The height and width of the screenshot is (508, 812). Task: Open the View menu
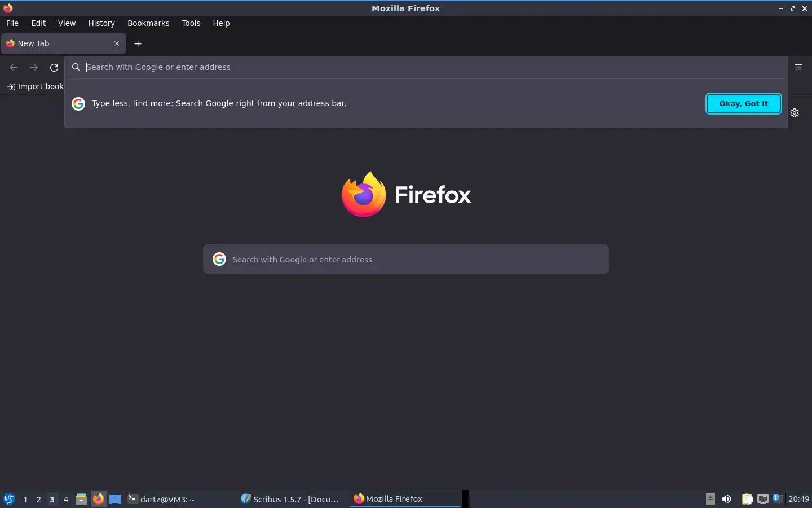pos(67,23)
